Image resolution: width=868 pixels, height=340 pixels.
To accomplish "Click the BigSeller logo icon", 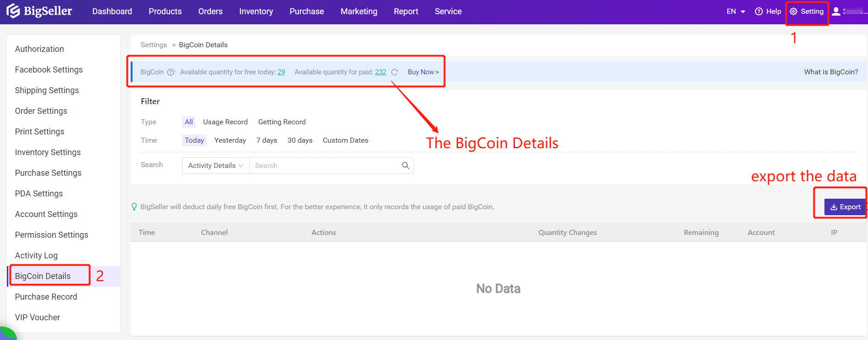I will (x=13, y=11).
